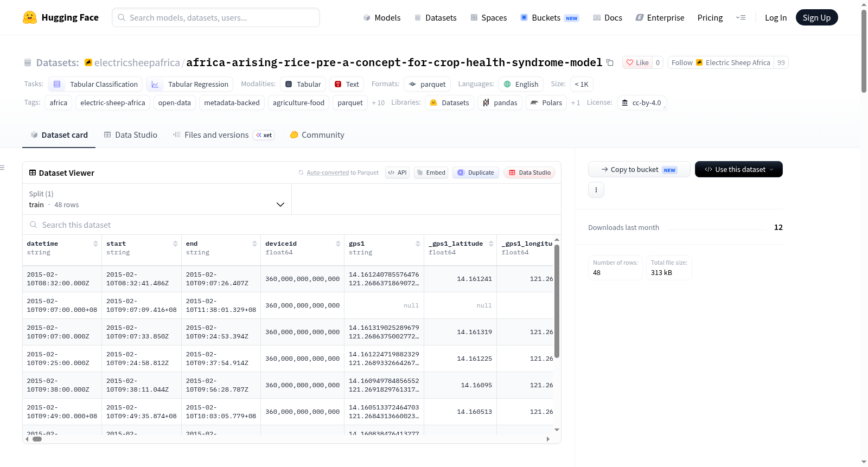
Task: Click the English language tag
Action: pos(521,84)
